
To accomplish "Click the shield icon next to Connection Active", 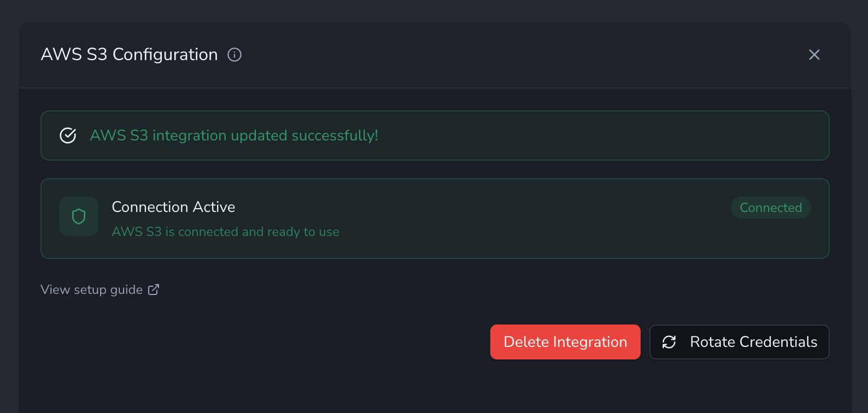I will 79,216.
